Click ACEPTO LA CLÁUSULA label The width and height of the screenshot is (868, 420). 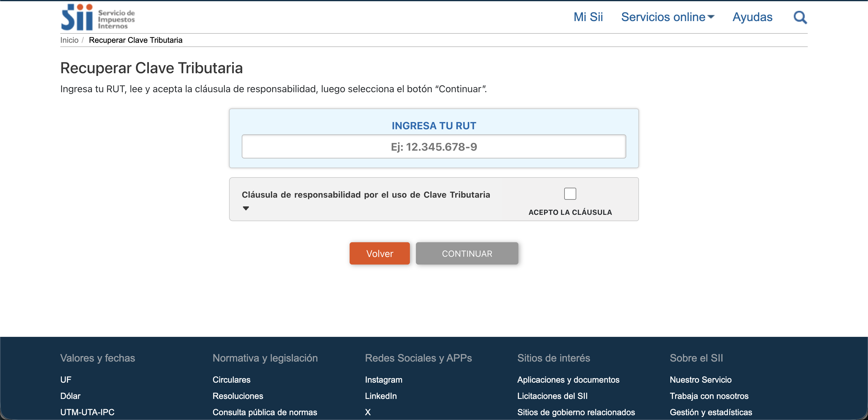[570, 212]
